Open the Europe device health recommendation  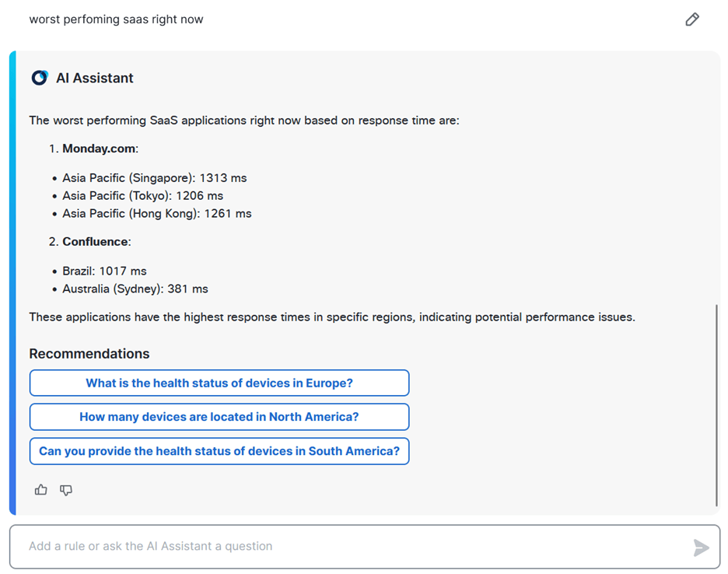[219, 383]
